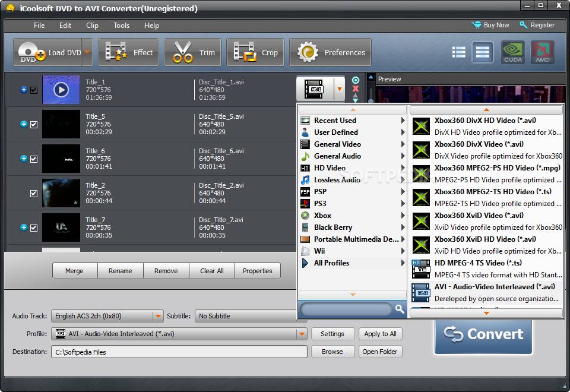Click the AVI output format icon for Title_1
The height and width of the screenshot is (392, 570).
coord(315,89)
